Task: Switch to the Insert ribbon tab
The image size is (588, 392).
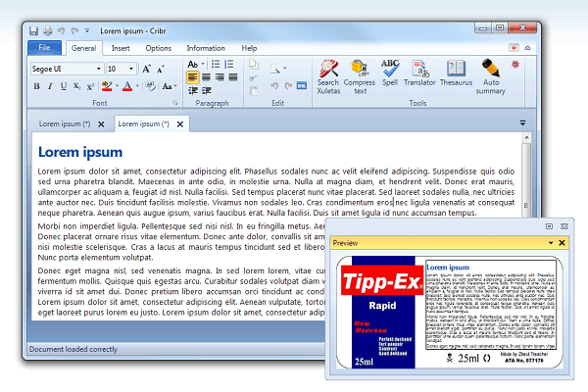Action: pyautogui.click(x=121, y=47)
